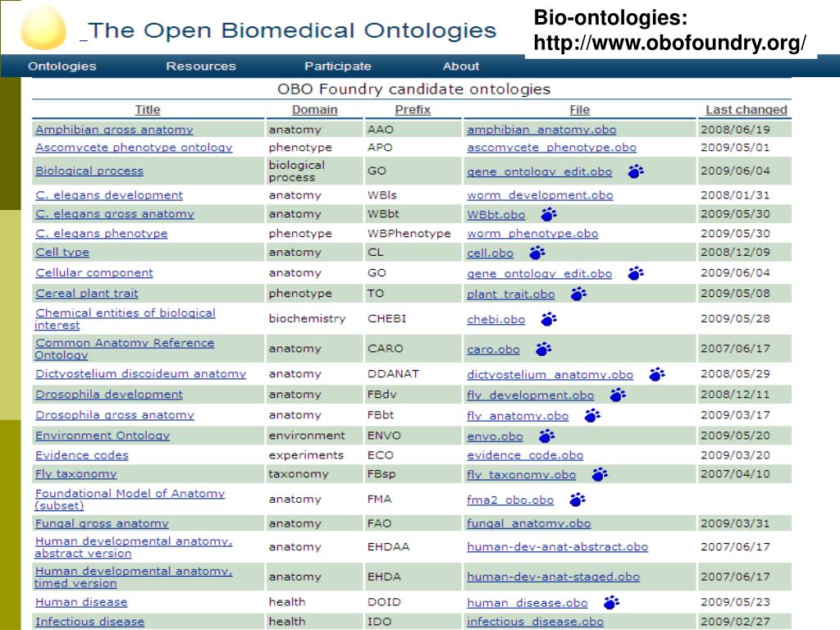
Task: Click the paw icon beside envo.obo
Action: (x=547, y=436)
